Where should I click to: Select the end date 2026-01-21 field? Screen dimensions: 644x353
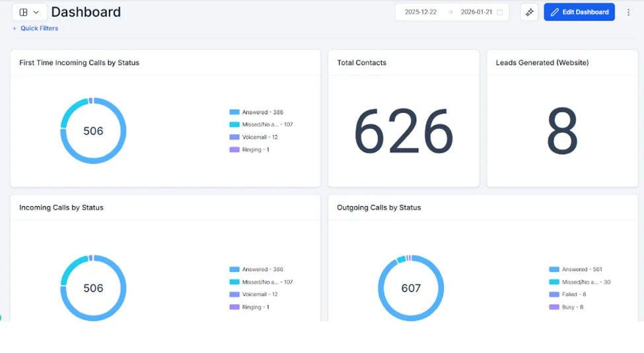coord(476,12)
